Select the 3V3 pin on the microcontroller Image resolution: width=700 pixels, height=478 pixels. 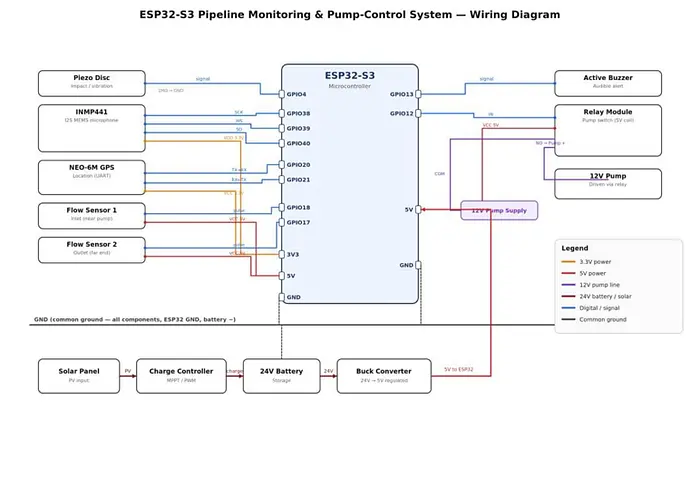pyautogui.click(x=282, y=254)
